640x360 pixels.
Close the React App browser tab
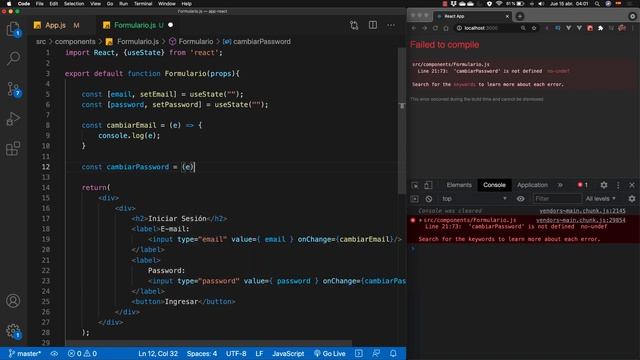[507, 16]
